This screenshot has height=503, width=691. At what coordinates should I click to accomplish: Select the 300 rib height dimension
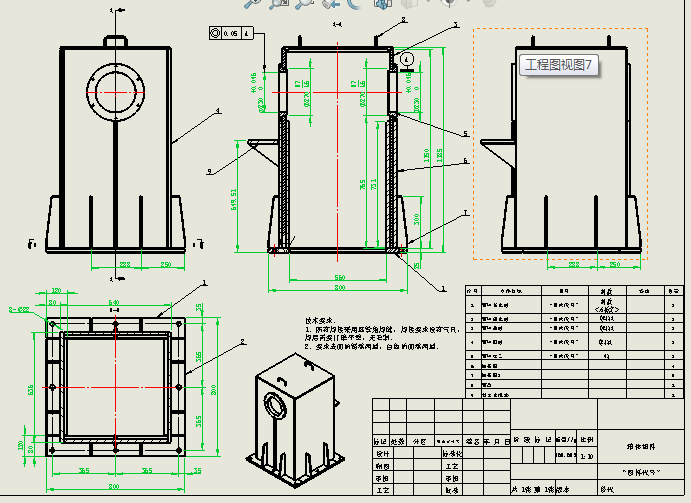[416, 219]
